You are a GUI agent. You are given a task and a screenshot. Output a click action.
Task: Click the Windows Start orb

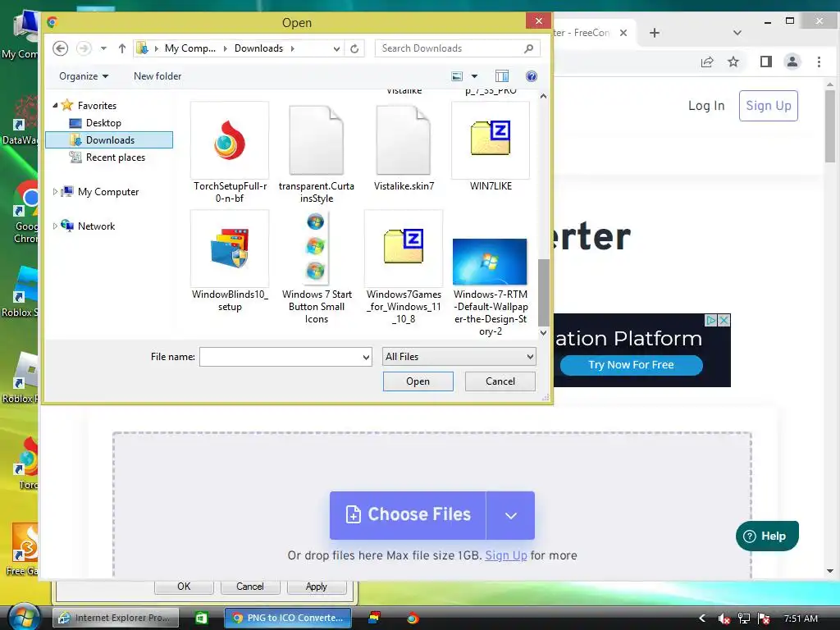[25, 617]
